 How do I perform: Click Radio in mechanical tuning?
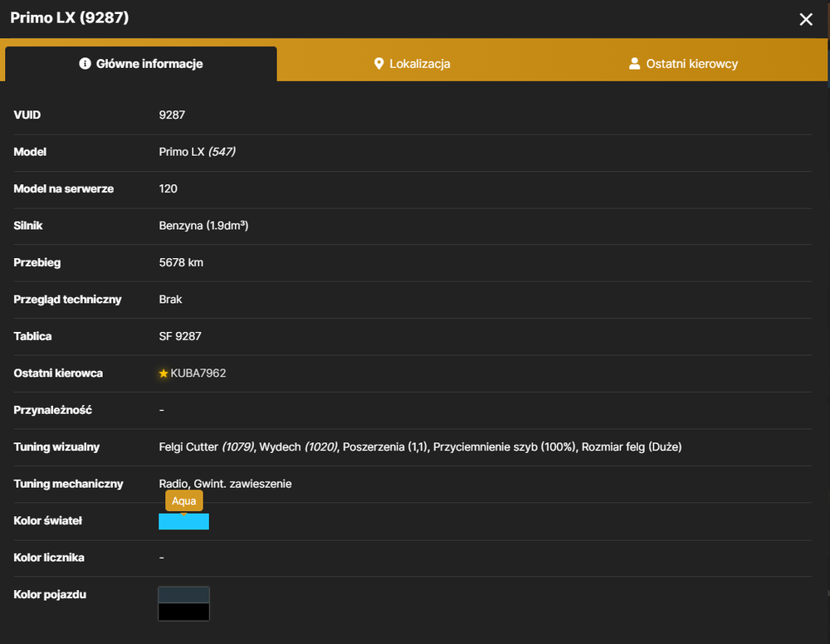173,484
